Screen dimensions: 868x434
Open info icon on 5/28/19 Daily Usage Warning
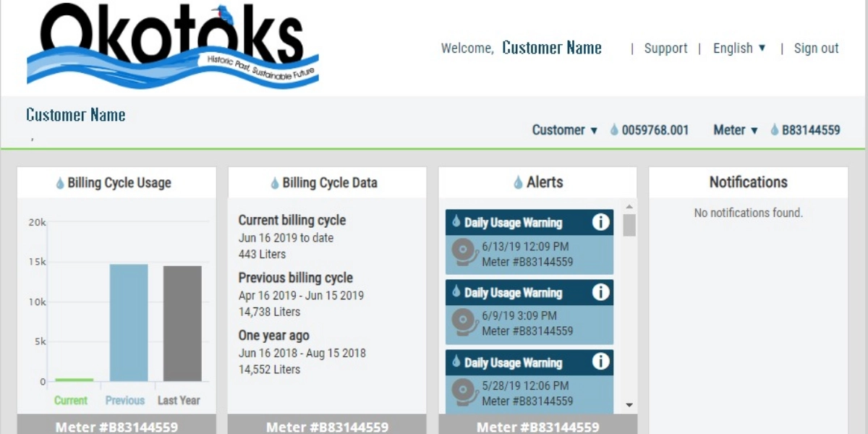click(600, 362)
